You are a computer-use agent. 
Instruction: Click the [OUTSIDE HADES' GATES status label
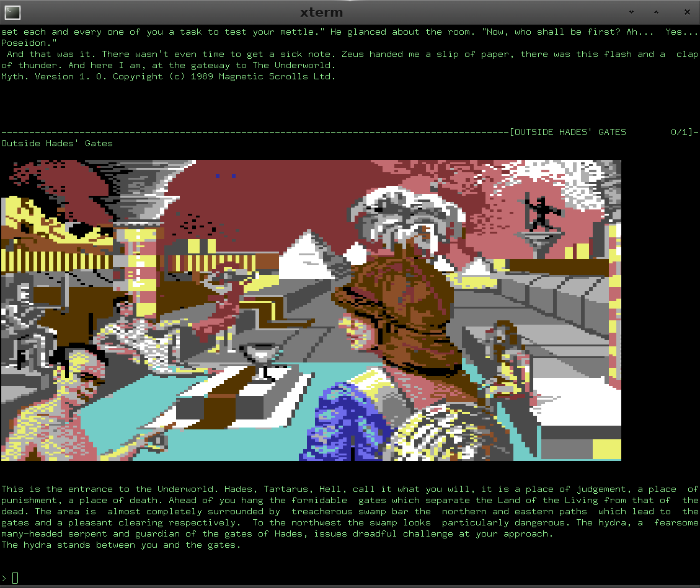568,132
